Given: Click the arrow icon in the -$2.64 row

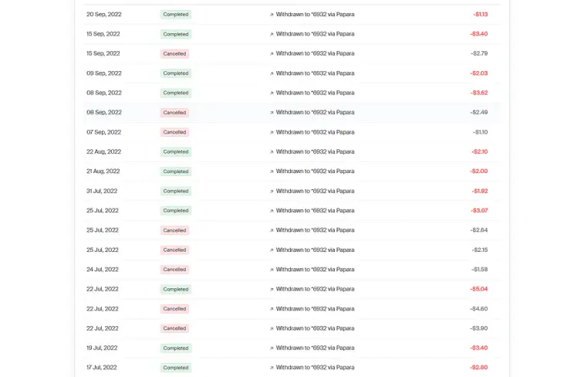Looking at the screenshot, I should point(272,230).
